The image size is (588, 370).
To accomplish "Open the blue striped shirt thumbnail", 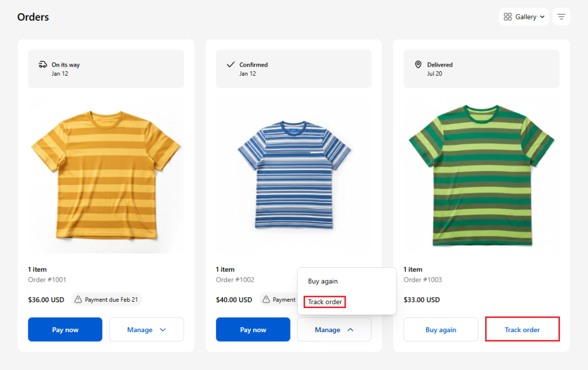I will point(293,174).
